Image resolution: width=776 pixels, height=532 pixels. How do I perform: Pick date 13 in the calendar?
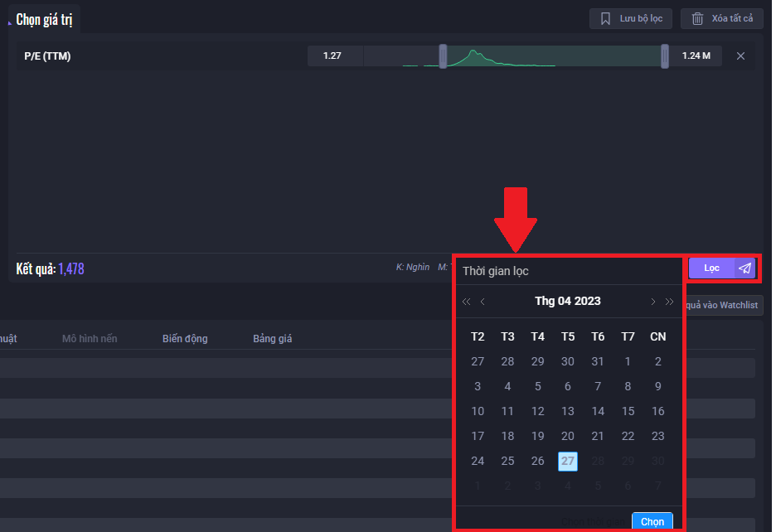[x=568, y=412]
